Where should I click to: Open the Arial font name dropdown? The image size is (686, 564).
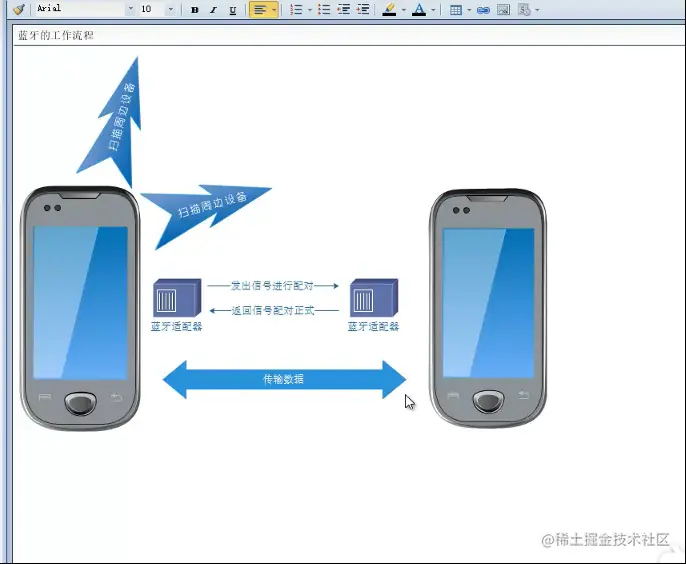130,9
